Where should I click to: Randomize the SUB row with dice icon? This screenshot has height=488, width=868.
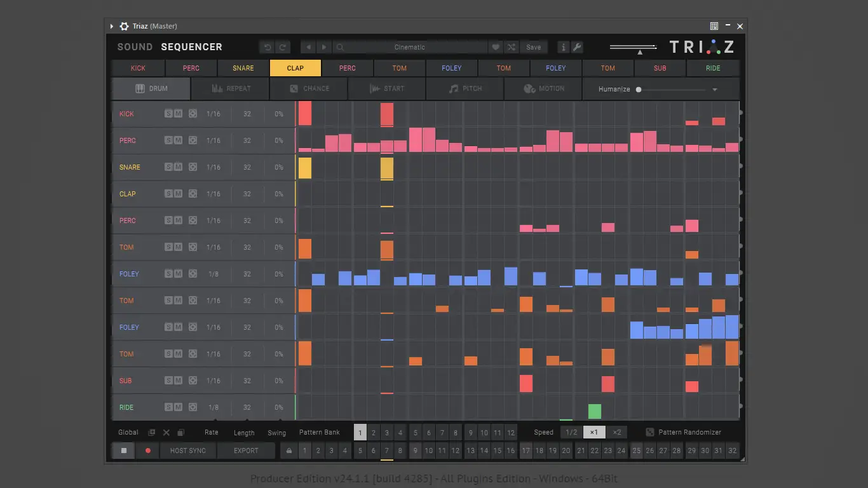coord(193,381)
